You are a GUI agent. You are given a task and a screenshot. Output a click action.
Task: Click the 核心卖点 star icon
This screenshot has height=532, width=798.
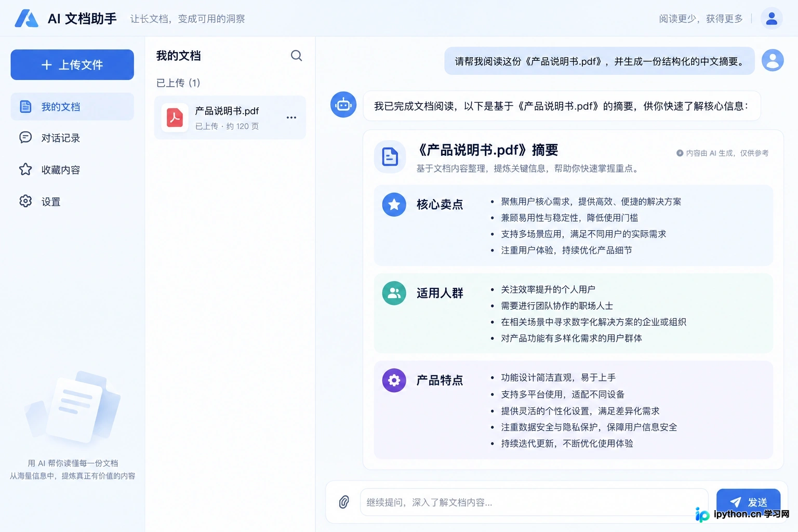[394, 205]
